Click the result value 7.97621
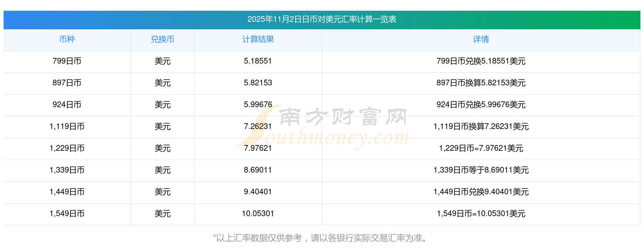Screen dimensions: 644x249 click(258, 148)
